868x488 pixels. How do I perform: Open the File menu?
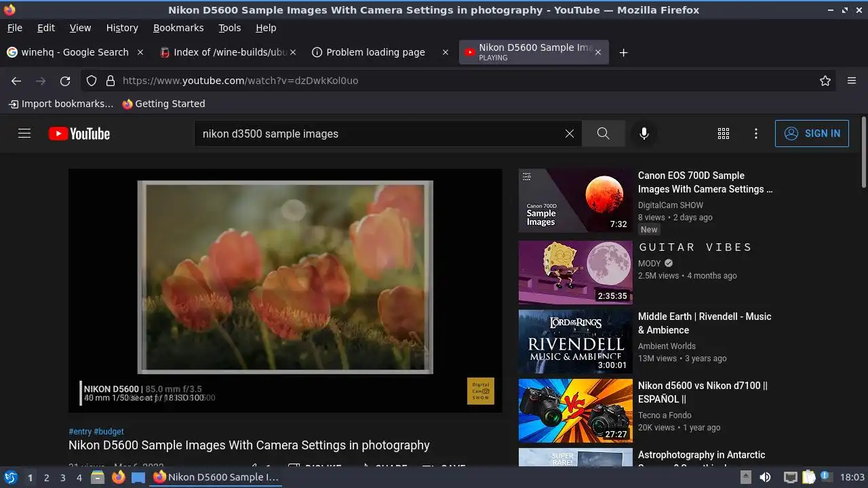tap(14, 28)
